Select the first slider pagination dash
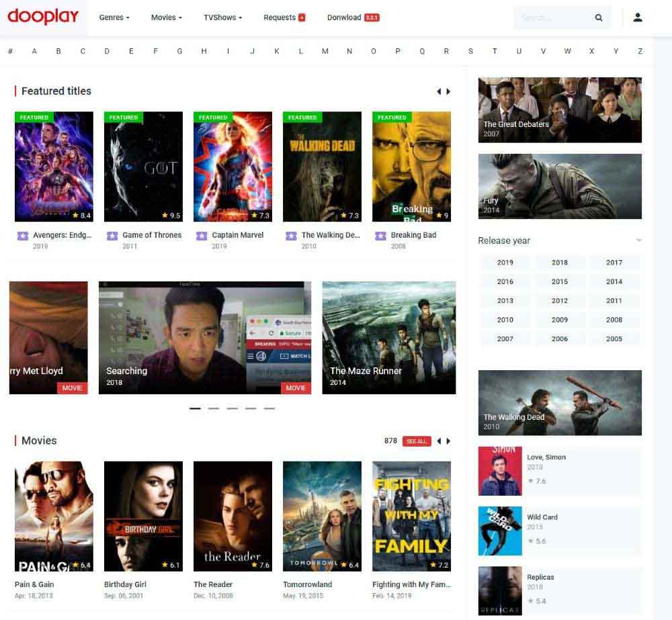Screen dimensions: 672x620 point(195,409)
